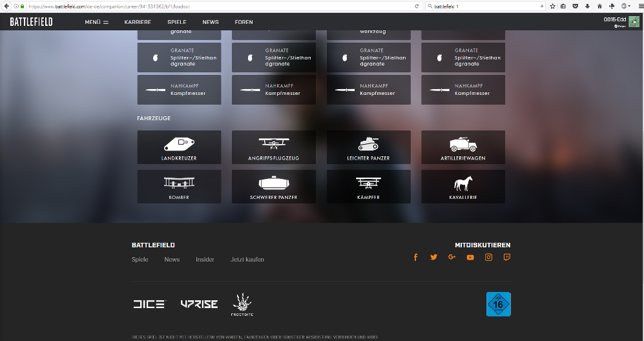Choose the Kavallerie horse tile
Viewport: 644px width, 341px height.
[x=463, y=187]
